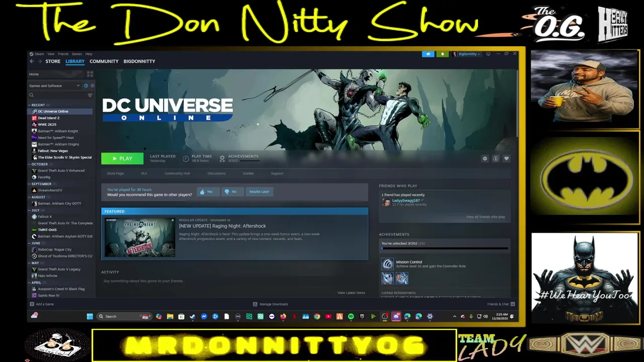644x362 pixels.
Task: Open the View menu
Action: click(x=51, y=54)
